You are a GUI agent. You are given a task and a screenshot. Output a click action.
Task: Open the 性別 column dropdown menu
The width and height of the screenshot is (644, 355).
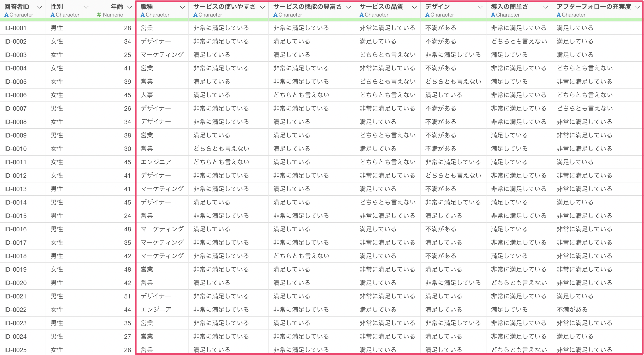[x=86, y=7]
